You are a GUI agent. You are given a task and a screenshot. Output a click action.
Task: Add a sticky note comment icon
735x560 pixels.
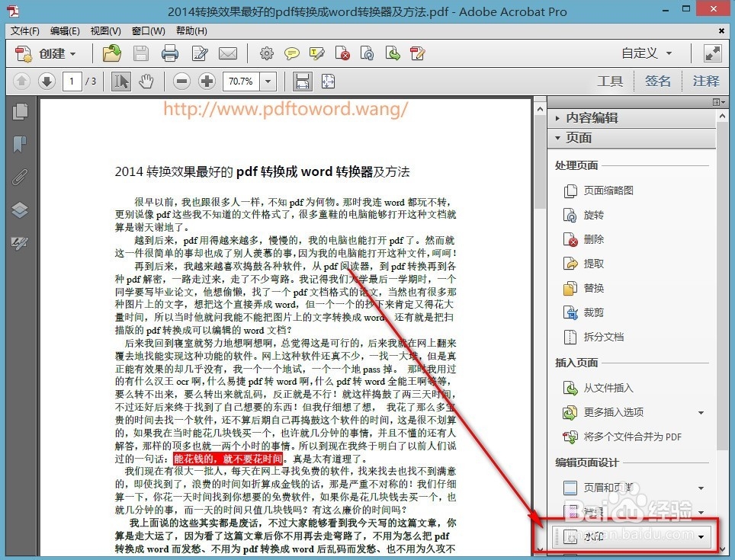click(291, 53)
